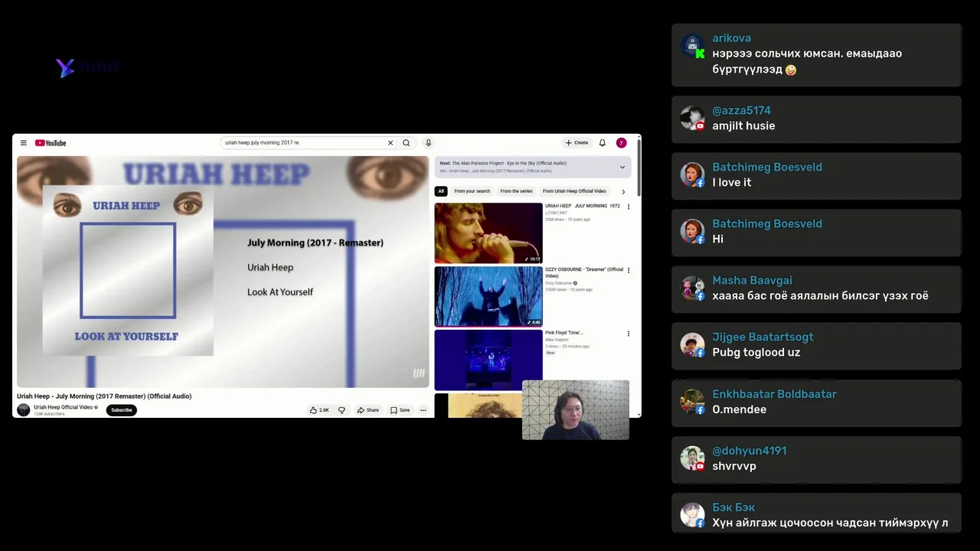The image size is (980, 551).
Task: Clear the search box with the X icon
Action: point(390,143)
